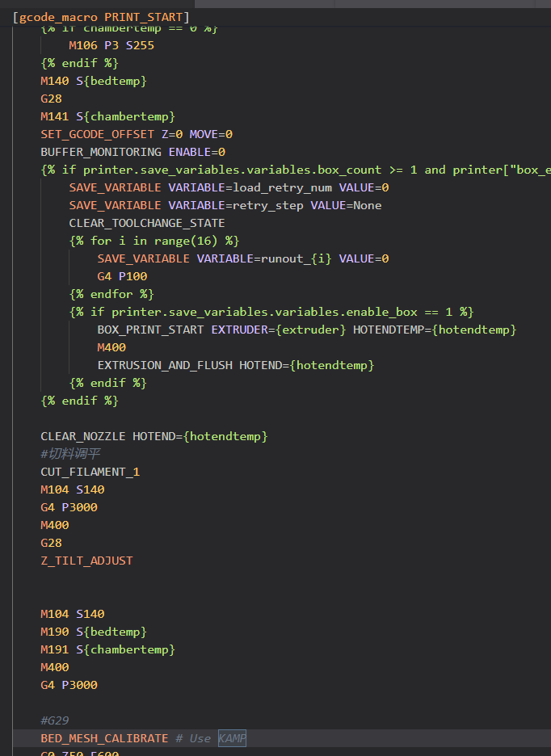Click on BUFFER_MONITORING ENABLE=0
This screenshot has height=756, width=551.
click(x=132, y=152)
